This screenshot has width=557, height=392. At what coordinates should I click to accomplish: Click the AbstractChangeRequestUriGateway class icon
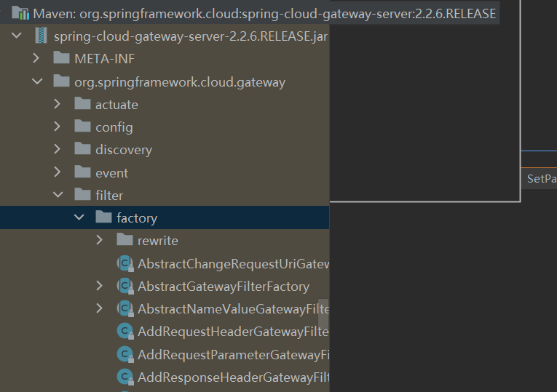(x=125, y=263)
